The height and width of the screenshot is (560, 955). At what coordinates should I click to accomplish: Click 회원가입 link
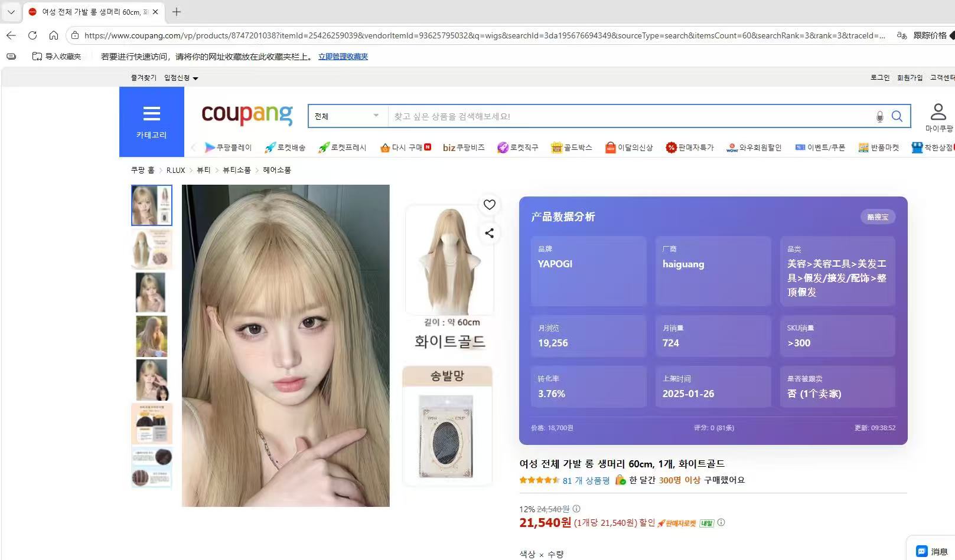pos(910,78)
